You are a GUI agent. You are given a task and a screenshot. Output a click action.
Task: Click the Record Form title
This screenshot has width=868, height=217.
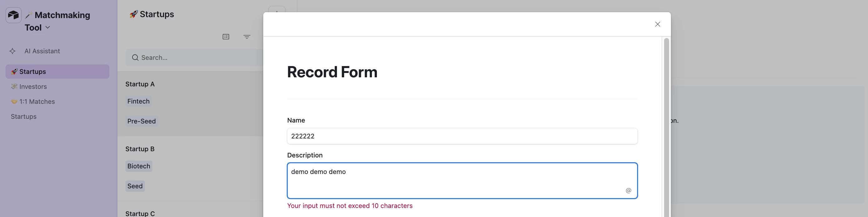pyautogui.click(x=332, y=72)
